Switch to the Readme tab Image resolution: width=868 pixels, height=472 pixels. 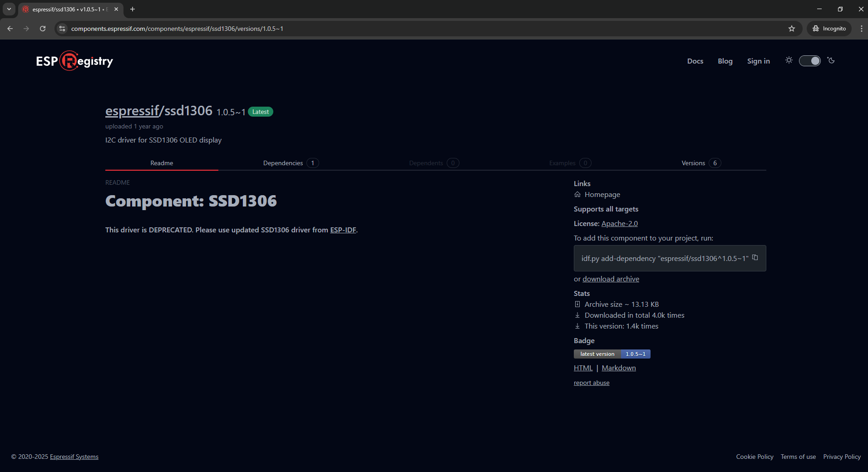[162, 163]
